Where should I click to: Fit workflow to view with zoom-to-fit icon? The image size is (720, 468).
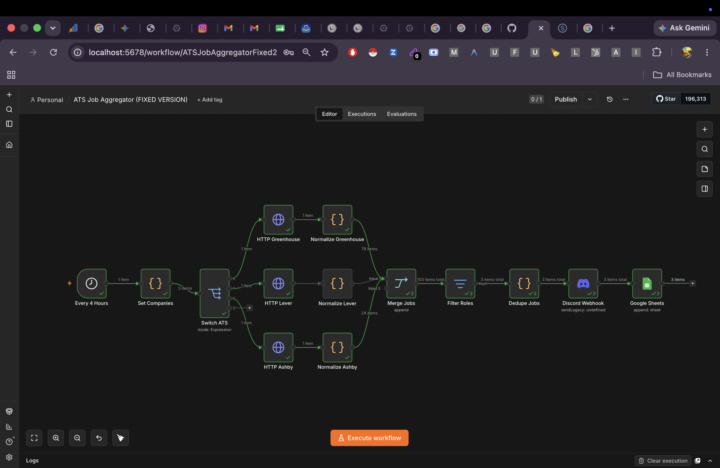pyautogui.click(x=34, y=438)
